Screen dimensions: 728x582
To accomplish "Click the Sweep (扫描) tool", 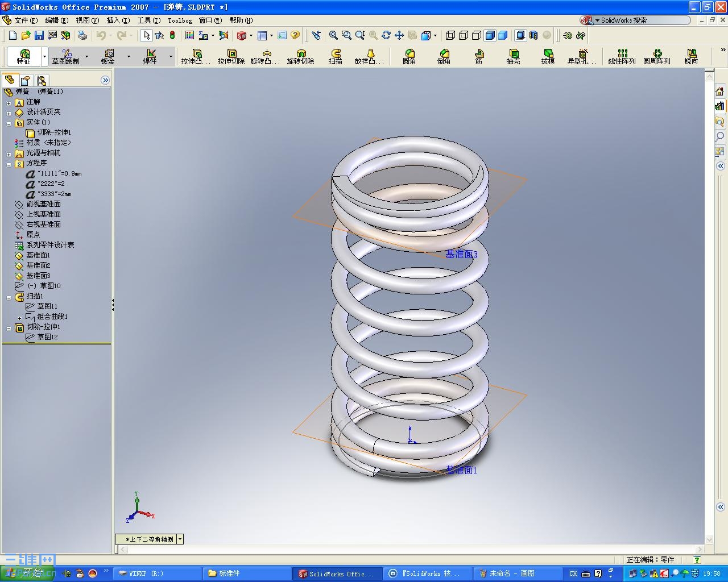I will (x=336, y=57).
